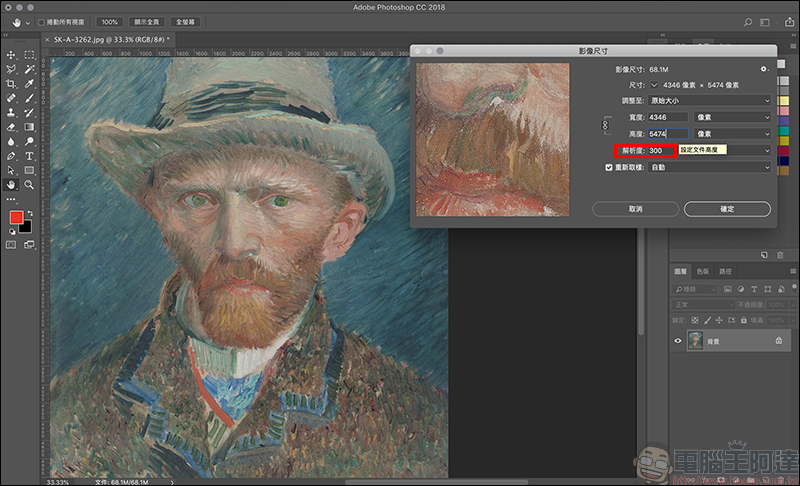Viewport: 800px width, 486px height.
Task: Reset default foreground and background colors
Action: tap(12, 232)
